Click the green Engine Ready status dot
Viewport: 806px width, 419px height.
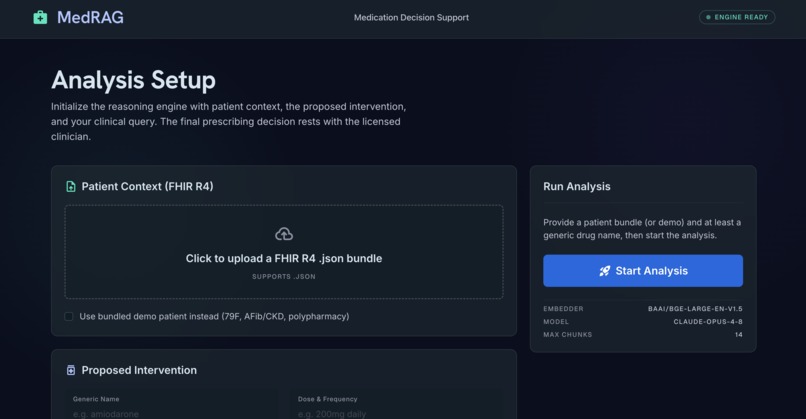[x=708, y=17]
